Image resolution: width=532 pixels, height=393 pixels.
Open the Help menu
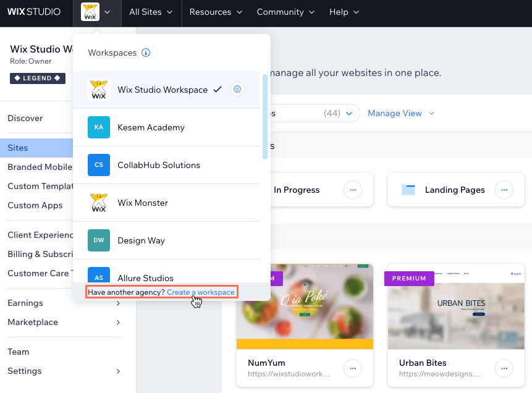[x=344, y=12]
